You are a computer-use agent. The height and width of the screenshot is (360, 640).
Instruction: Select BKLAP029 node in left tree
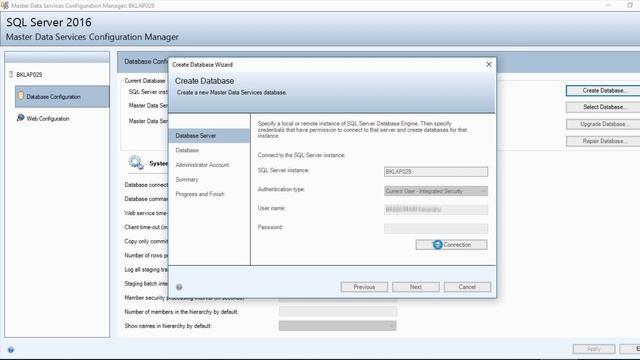click(x=29, y=75)
